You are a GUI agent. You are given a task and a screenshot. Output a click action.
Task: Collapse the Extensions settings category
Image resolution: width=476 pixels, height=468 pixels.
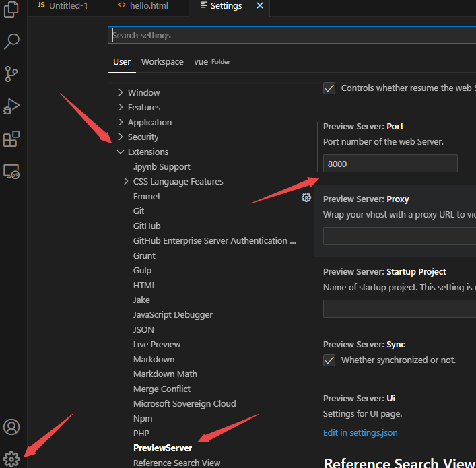click(121, 152)
